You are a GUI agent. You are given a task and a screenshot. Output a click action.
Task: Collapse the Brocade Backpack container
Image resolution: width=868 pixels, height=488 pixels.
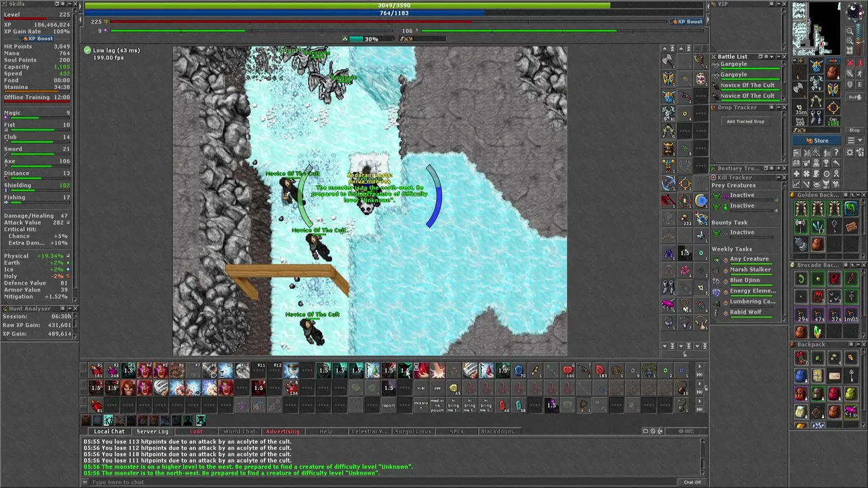[857, 264]
